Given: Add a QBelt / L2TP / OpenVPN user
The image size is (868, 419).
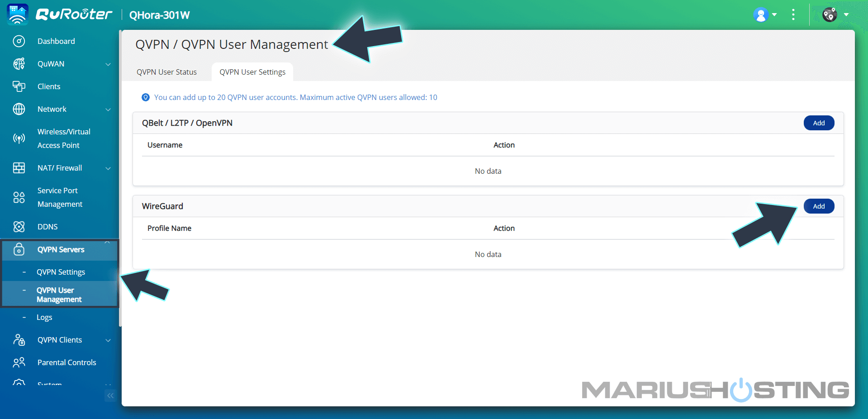Looking at the screenshot, I should coord(819,123).
